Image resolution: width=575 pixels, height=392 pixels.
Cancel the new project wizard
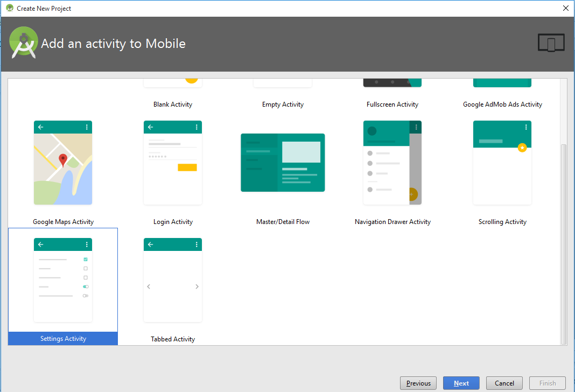pos(504,383)
